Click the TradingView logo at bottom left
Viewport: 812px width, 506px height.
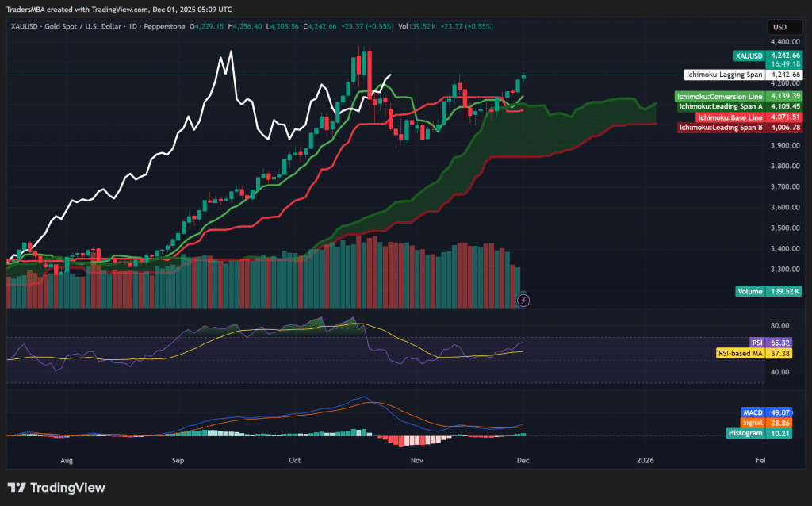coord(56,488)
